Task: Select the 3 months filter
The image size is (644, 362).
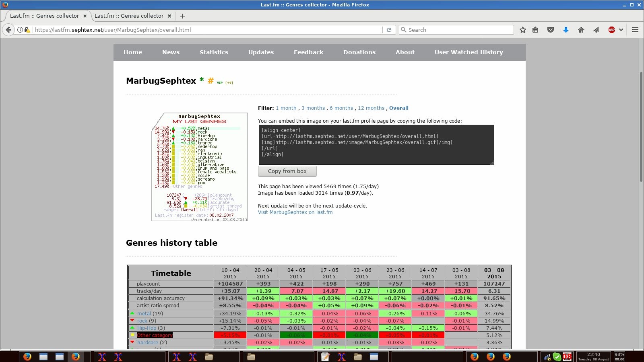Action: click(313, 108)
